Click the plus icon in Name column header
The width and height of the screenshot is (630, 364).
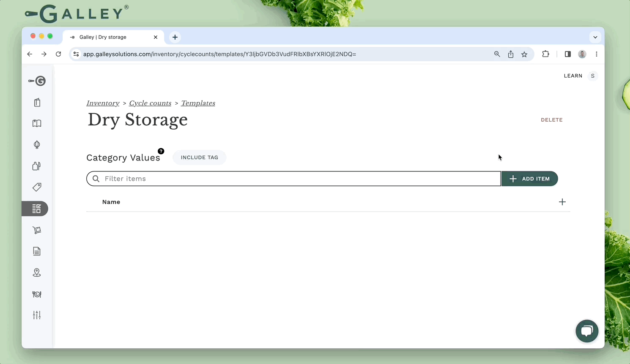562,202
